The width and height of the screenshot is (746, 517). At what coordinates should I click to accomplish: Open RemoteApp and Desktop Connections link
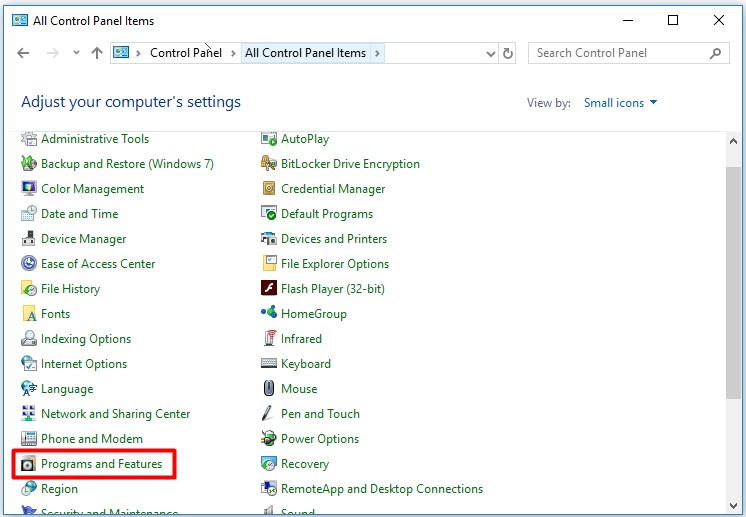pos(382,488)
